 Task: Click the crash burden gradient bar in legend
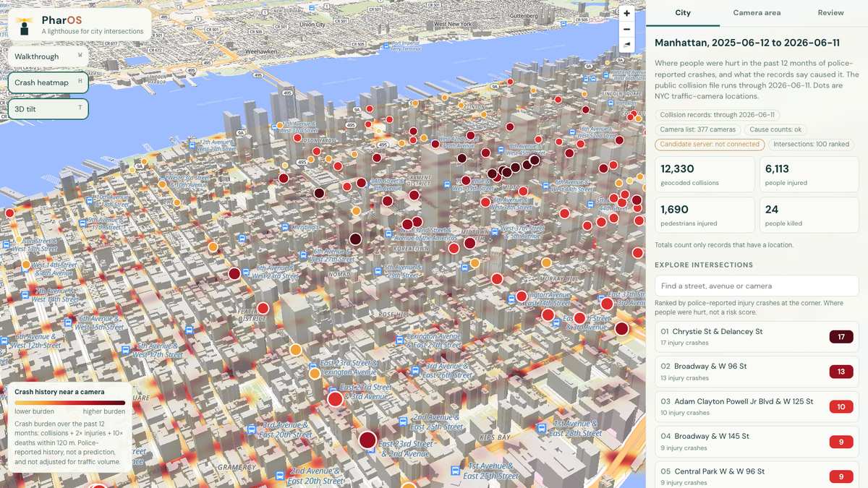tap(69, 403)
